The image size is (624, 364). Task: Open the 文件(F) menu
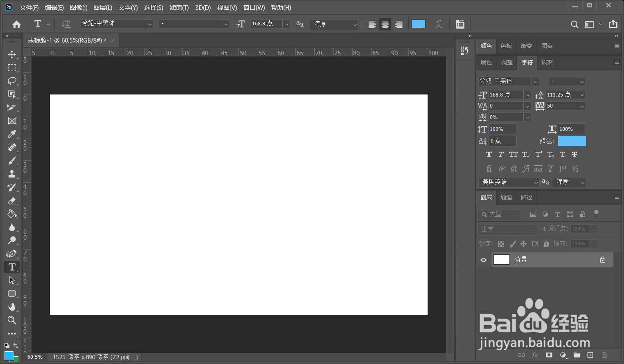(29, 8)
